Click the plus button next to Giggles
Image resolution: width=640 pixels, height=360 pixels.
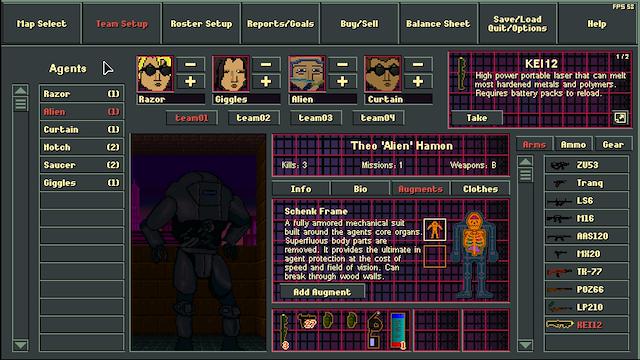pyautogui.click(x=266, y=82)
